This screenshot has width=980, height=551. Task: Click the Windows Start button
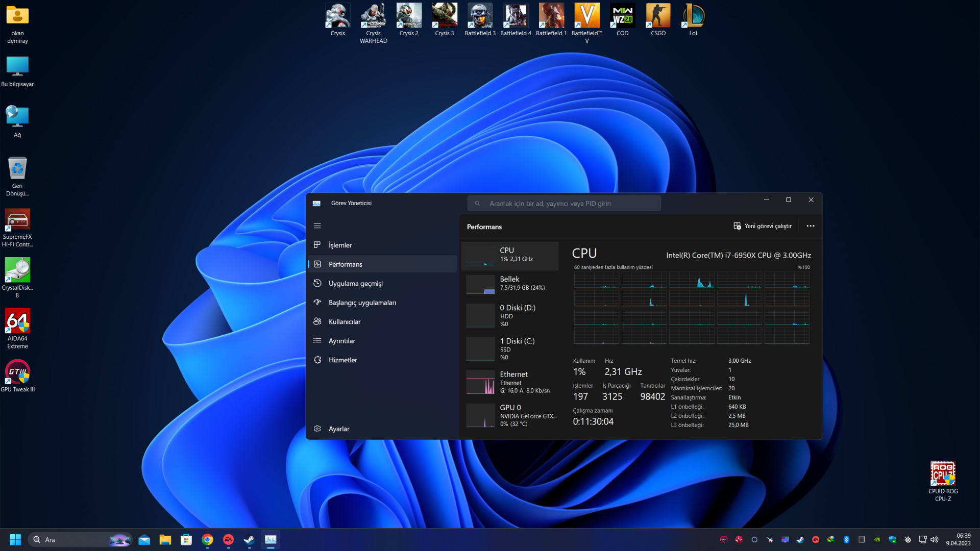point(15,540)
